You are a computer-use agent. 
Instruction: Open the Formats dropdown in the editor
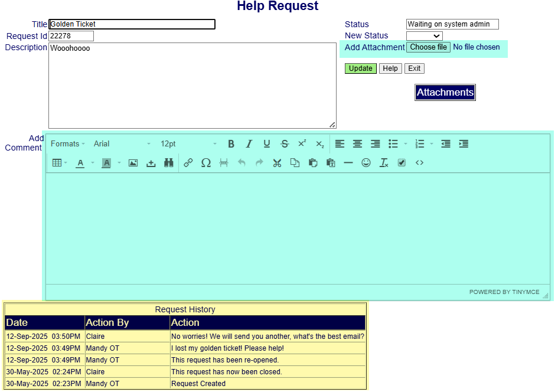(x=65, y=143)
